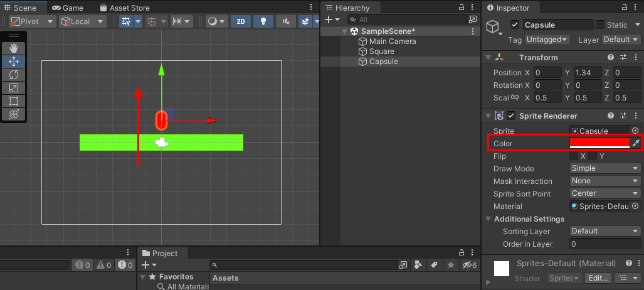This screenshot has height=290, width=644.
Task: Select Main Camera in Hierarchy
Action: (392, 41)
